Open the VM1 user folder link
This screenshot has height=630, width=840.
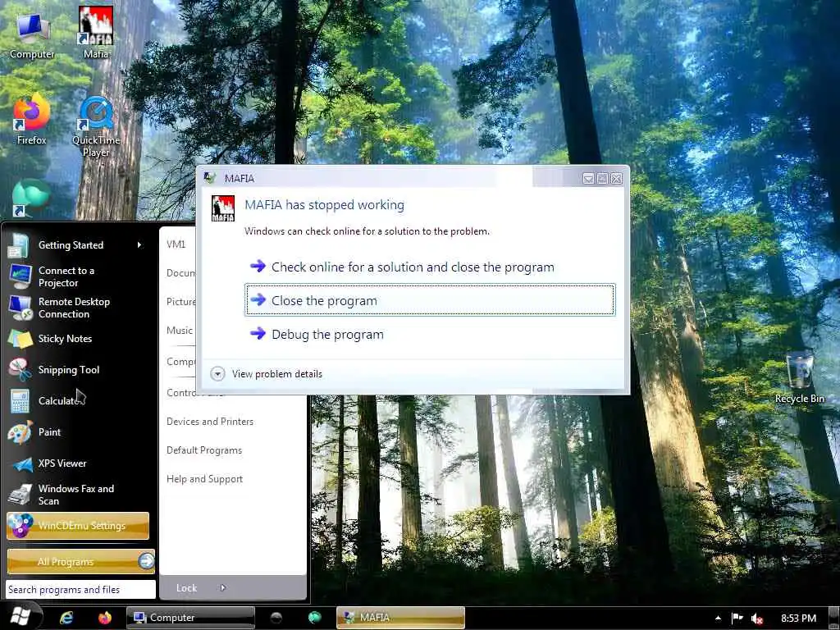click(176, 244)
